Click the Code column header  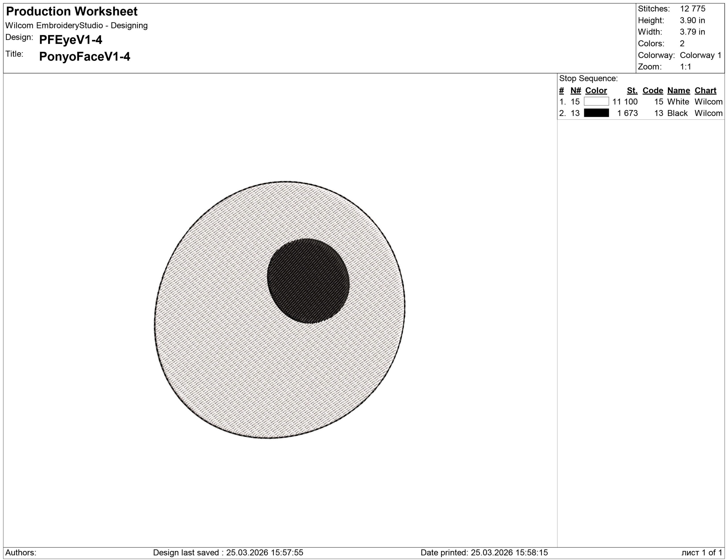(x=653, y=90)
